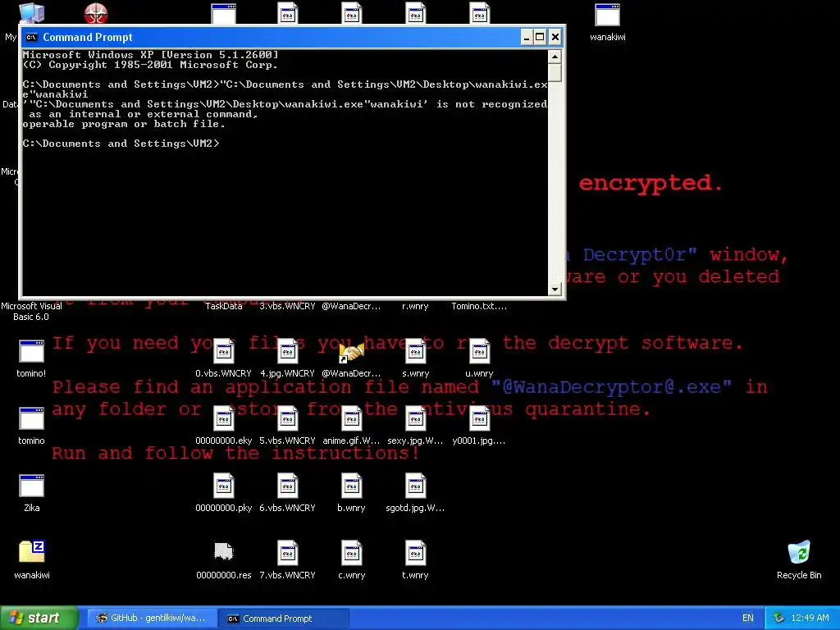The image size is (840, 630).
Task: Minimize the Command Prompt window
Action: pyautogui.click(x=526, y=37)
